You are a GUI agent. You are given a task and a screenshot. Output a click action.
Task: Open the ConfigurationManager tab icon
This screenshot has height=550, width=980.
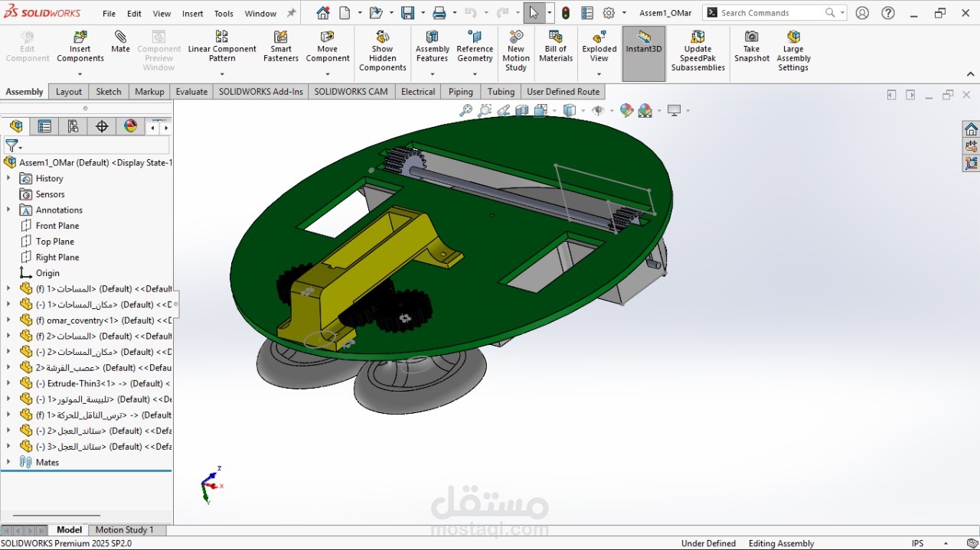pyautogui.click(x=73, y=126)
